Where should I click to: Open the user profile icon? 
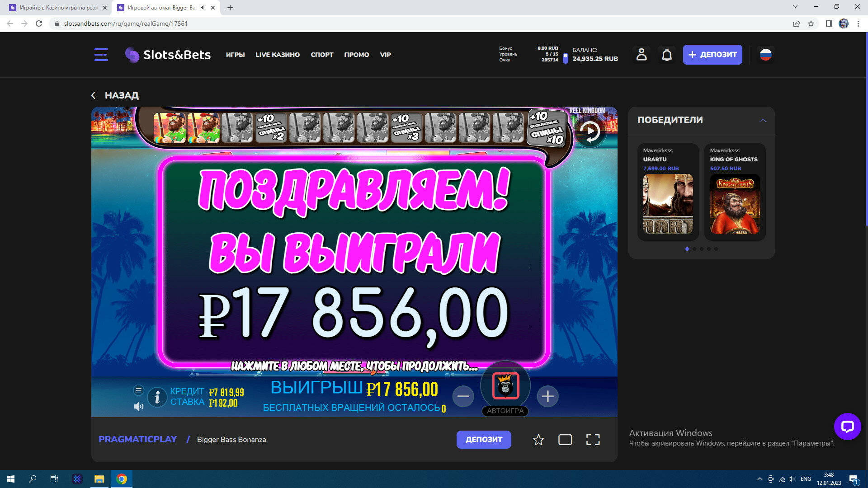click(x=642, y=55)
